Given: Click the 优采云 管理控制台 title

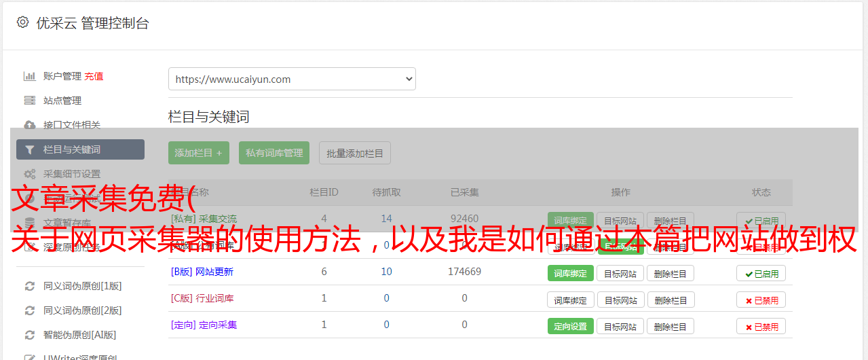Looking at the screenshot, I should point(92,23).
